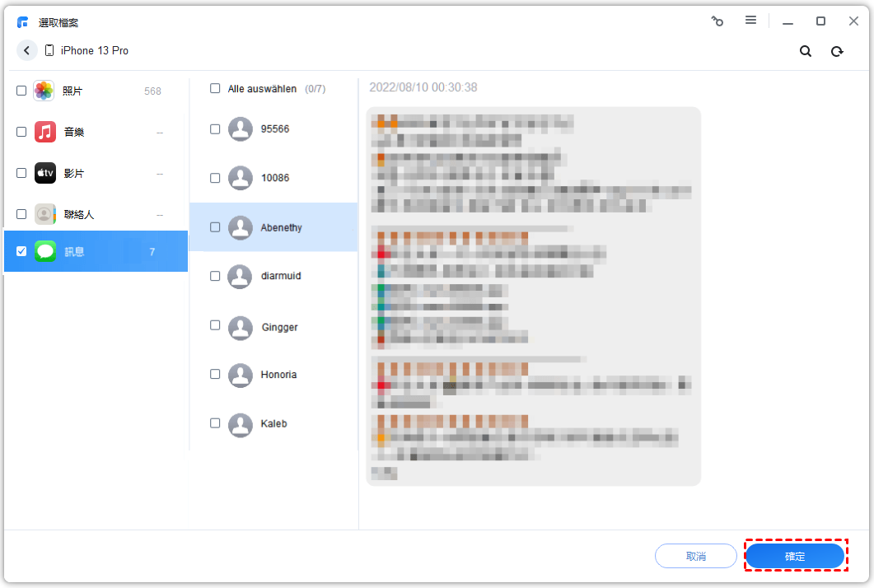Click the Kaleb contact avatar

(x=240, y=424)
